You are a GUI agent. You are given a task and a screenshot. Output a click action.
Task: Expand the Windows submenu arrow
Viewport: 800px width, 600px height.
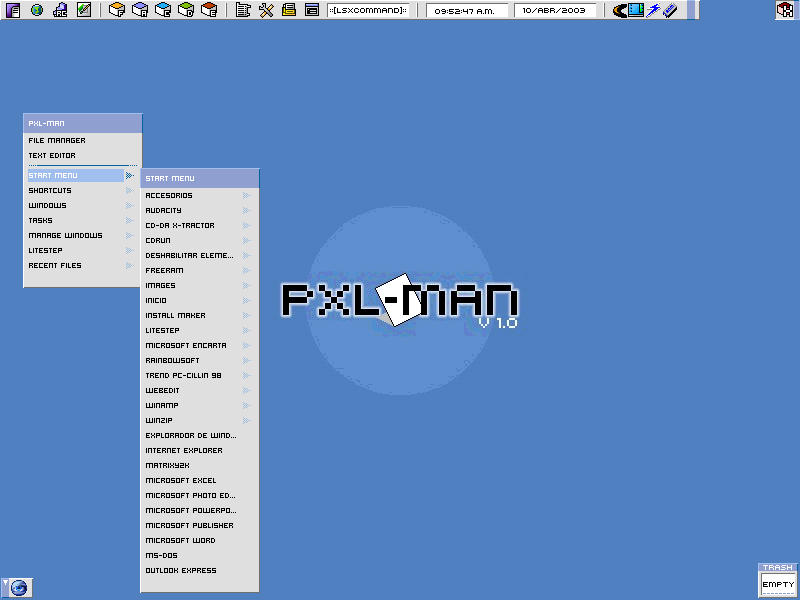pos(130,206)
